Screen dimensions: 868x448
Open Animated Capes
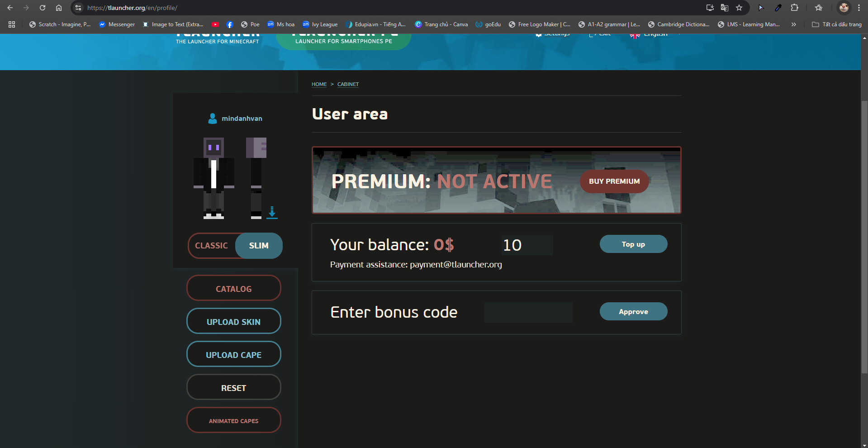pyautogui.click(x=234, y=420)
